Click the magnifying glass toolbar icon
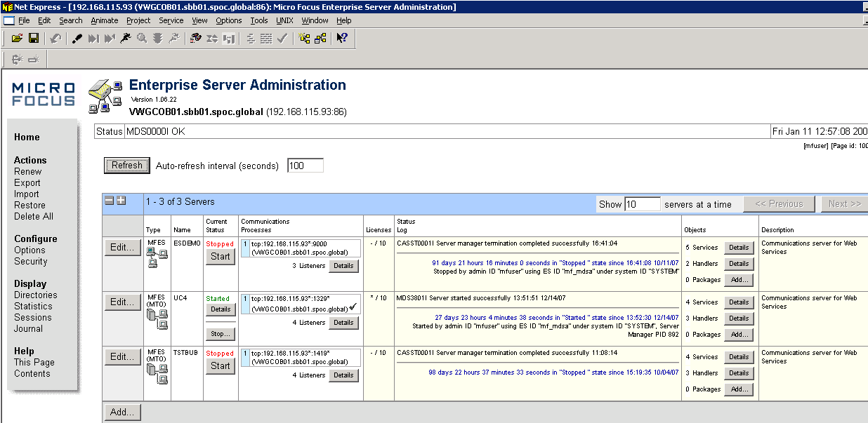 [142, 38]
